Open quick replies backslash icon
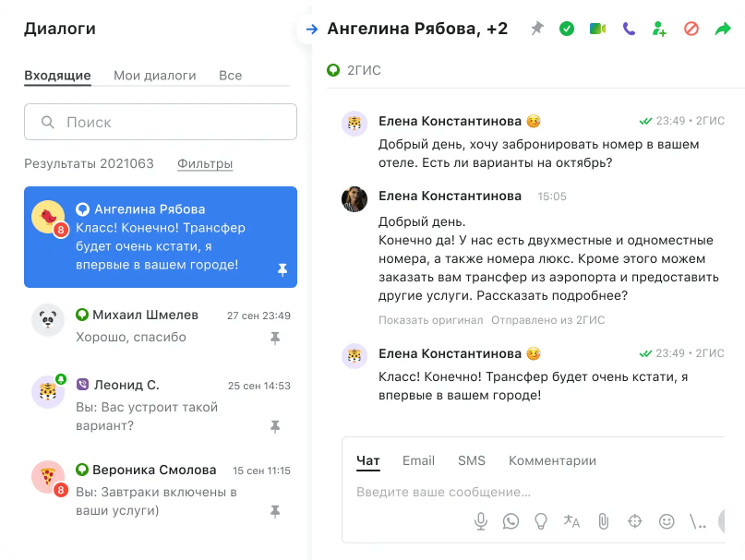745x560 pixels. tap(698, 521)
